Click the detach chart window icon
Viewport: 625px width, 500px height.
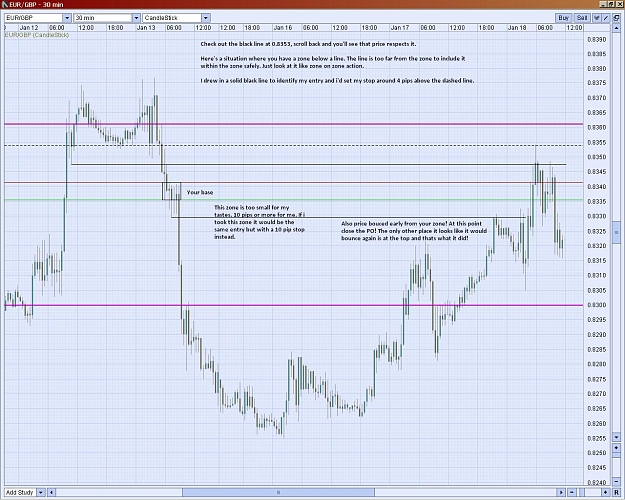pyautogui.click(x=616, y=18)
